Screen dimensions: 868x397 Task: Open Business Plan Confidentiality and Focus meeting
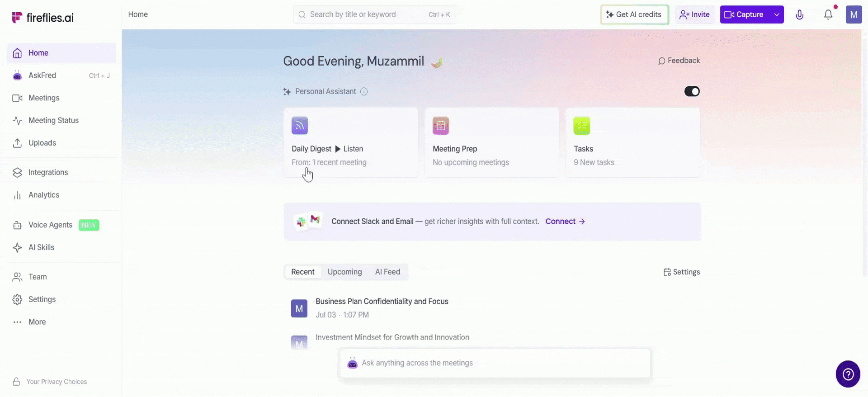pyautogui.click(x=382, y=301)
